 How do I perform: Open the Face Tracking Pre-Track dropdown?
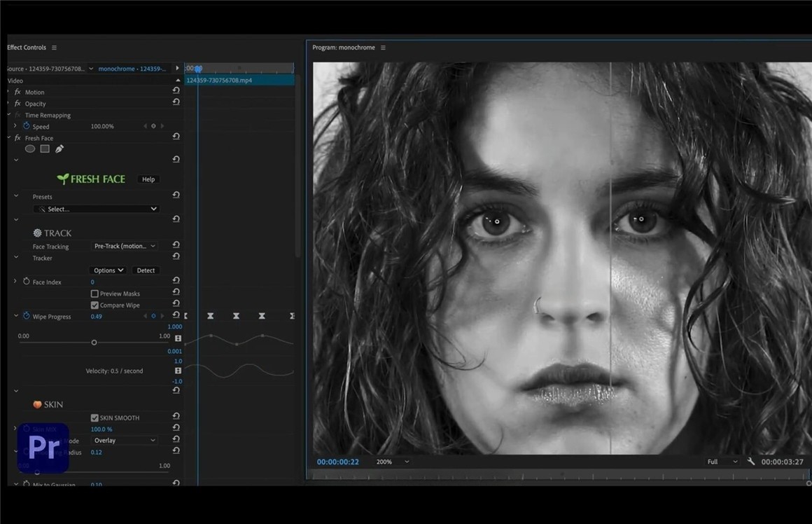[x=124, y=246]
